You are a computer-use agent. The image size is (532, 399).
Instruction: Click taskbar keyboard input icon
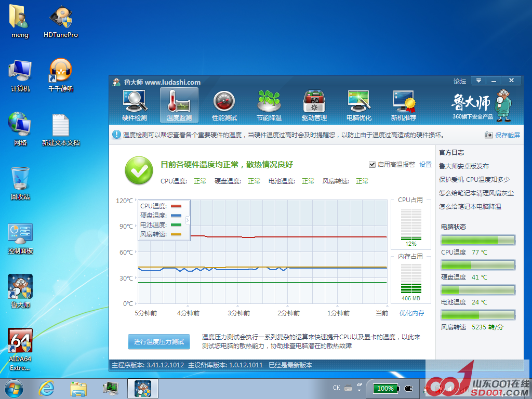coord(348,388)
